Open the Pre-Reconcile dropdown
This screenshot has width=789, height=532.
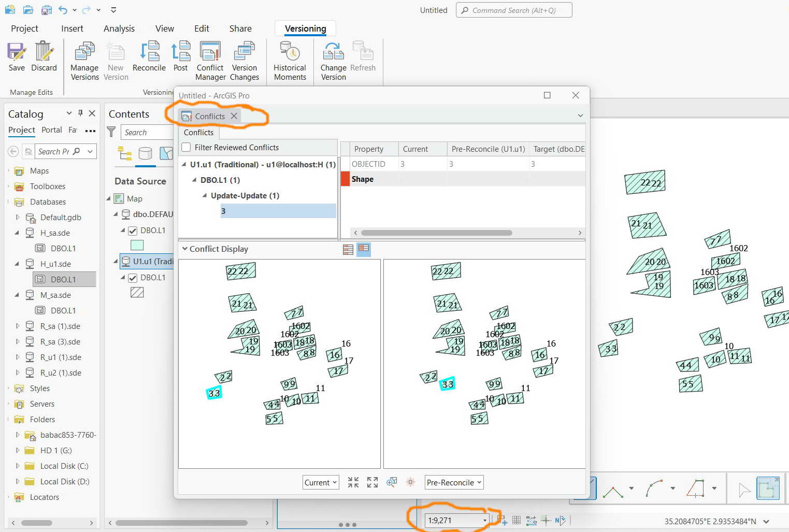click(x=454, y=482)
